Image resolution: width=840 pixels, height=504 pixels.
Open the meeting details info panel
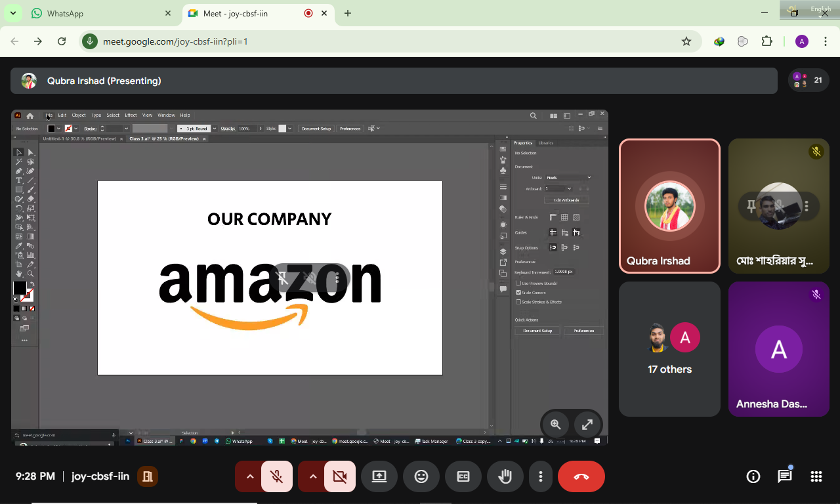[x=753, y=476]
